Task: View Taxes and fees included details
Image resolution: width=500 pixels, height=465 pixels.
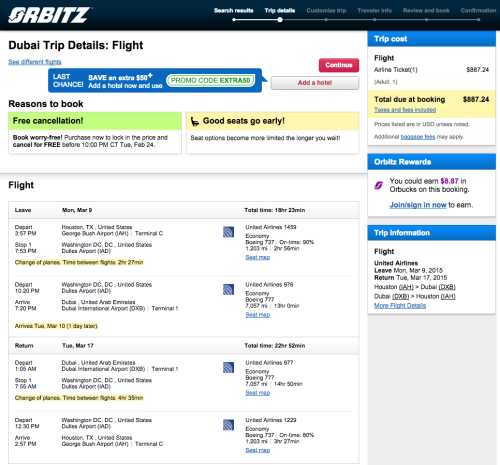Action: pyautogui.click(x=405, y=110)
